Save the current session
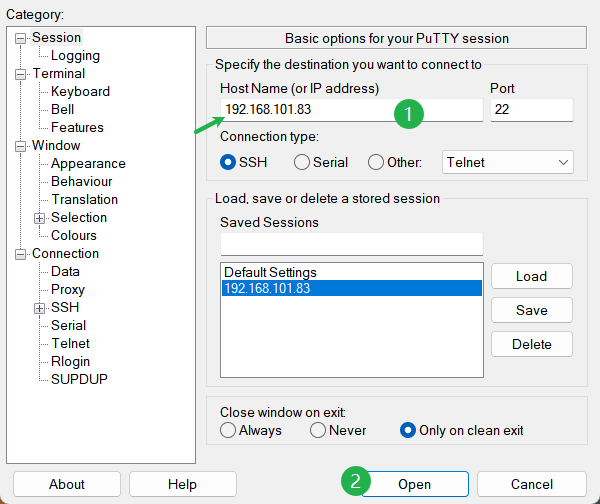 coord(531,310)
